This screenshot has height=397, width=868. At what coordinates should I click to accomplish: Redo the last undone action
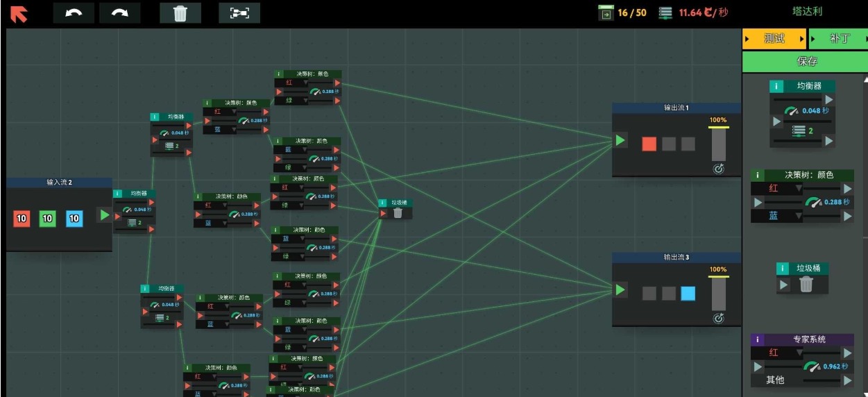119,13
